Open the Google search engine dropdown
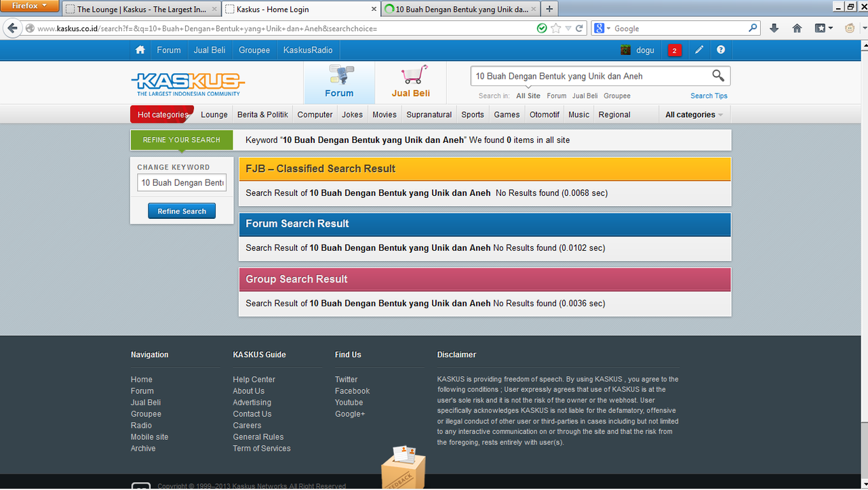Image resolution: width=868 pixels, height=490 pixels. point(601,28)
